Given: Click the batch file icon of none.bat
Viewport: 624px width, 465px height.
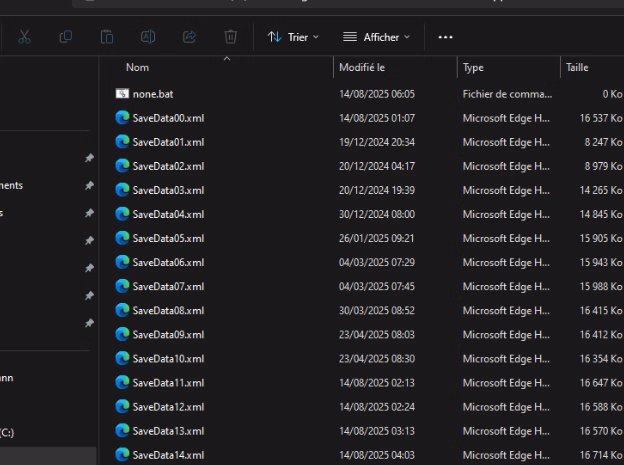Looking at the screenshot, I should (x=122, y=94).
